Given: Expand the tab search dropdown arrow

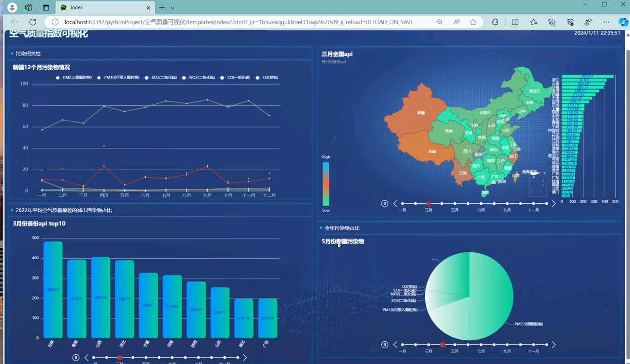Looking at the screenshot, I should click(x=173, y=7).
